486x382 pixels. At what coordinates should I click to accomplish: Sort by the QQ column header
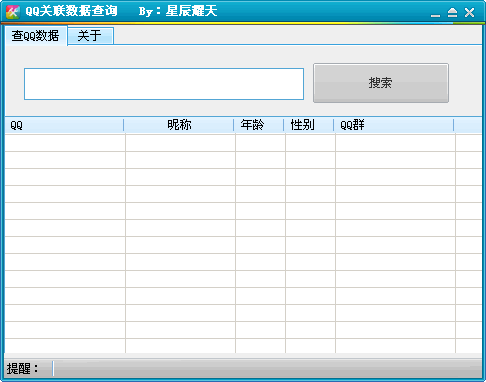point(64,125)
